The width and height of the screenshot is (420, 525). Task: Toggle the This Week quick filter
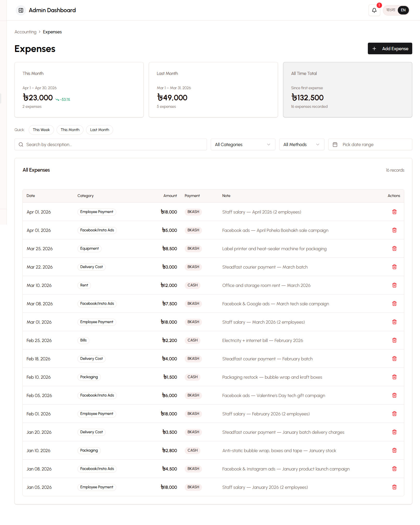tap(41, 130)
